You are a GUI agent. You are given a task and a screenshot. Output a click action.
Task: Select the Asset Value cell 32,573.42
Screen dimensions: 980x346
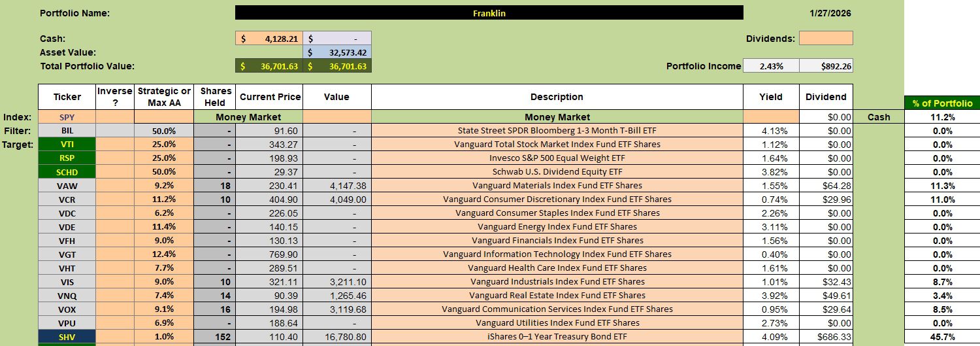click(337, 52)
